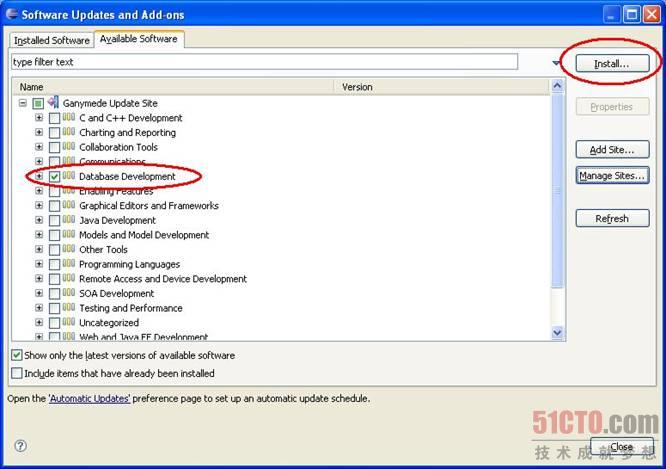
Task: Click the type filter text field
Action: pos(264,62)
